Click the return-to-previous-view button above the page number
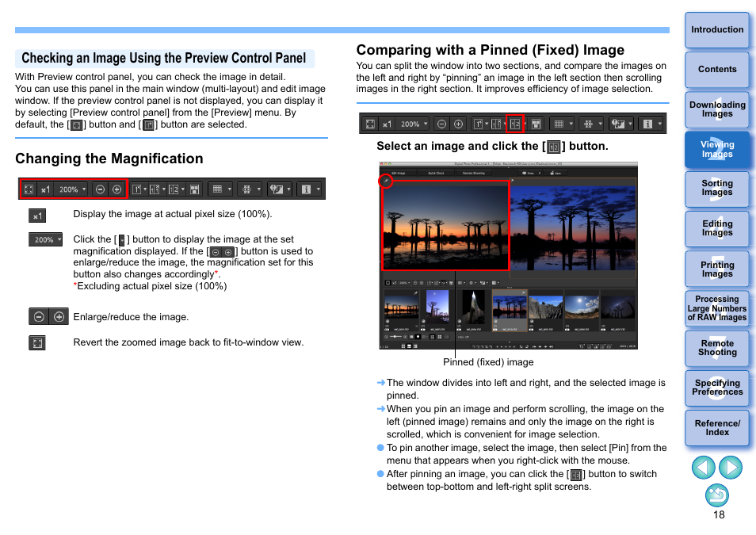 tap(717, 495)
